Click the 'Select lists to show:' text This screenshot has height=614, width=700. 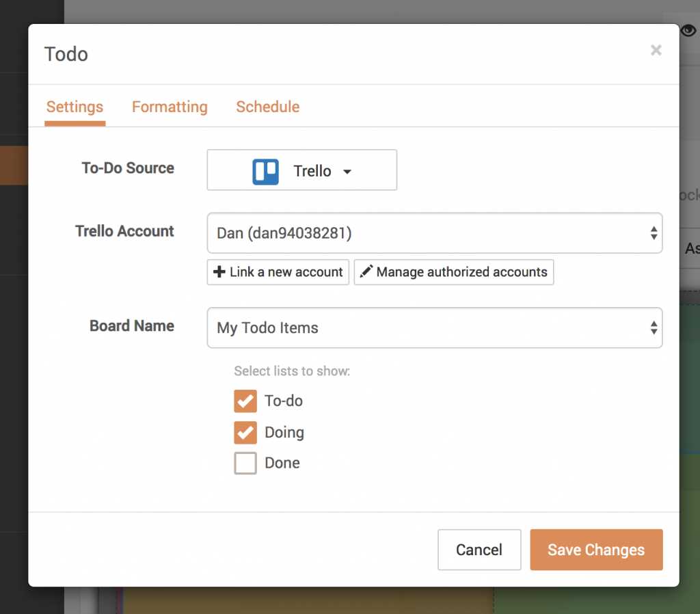tap(292, 371)
